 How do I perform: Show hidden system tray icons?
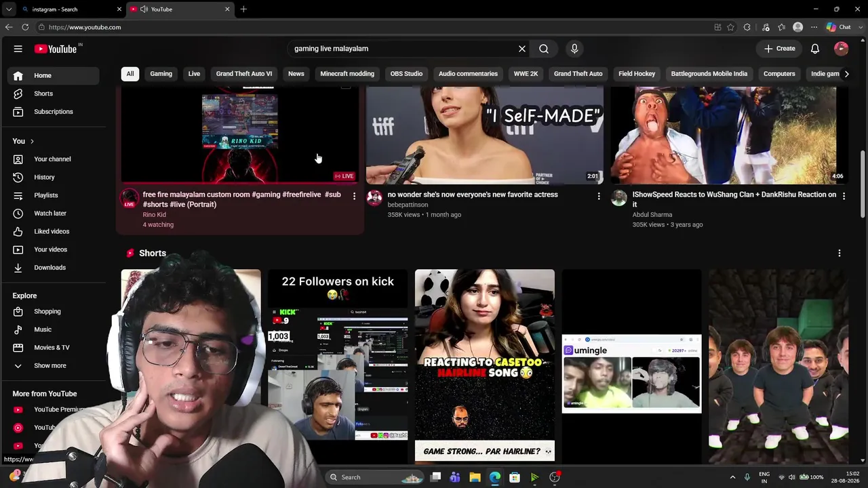732,477
